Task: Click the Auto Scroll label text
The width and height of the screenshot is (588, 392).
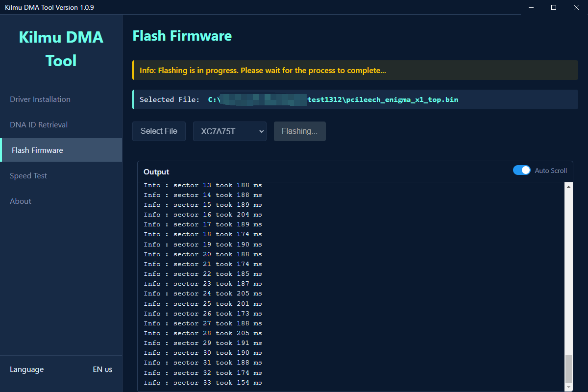Action: click(x=551, y=171)
